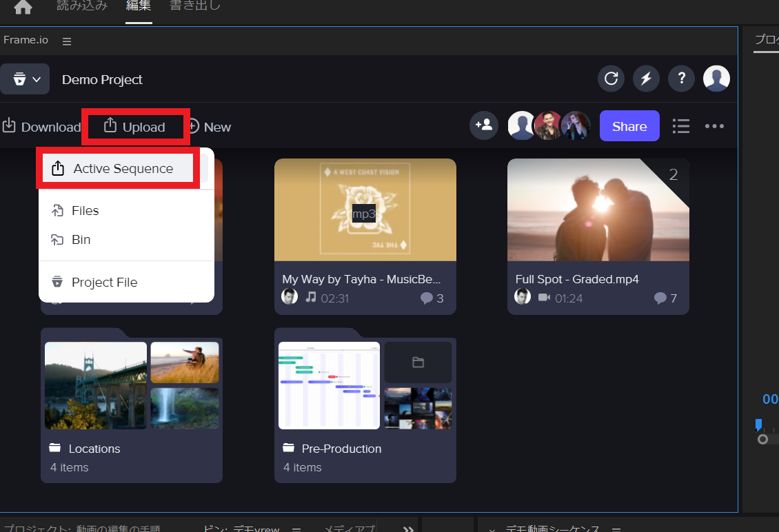Click the blue playhead marker on the right edge
The height and width of the screenshot is (532, 779).
tap(759, 425)
